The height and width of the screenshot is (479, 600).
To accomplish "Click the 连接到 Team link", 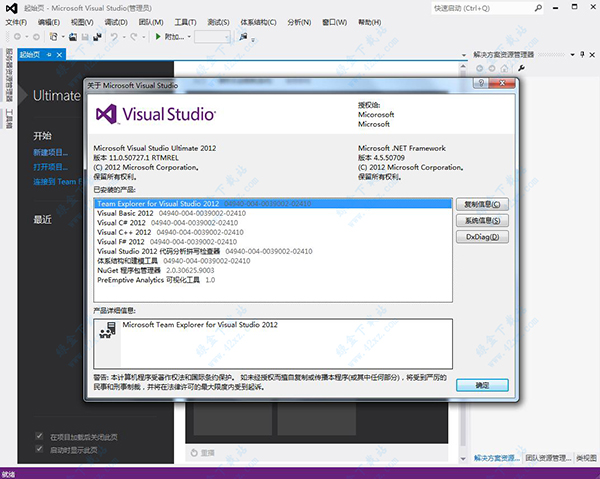I will pyautogui.click(x=57, y=182).
